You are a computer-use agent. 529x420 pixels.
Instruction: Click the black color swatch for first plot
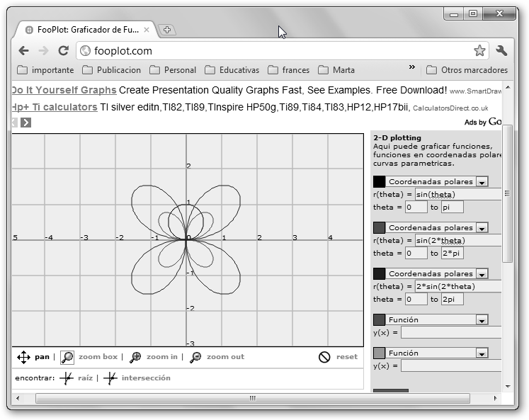(379, 182)
